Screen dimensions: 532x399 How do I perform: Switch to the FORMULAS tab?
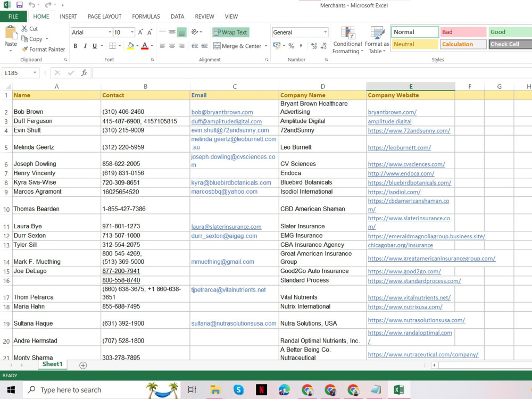coord(146,16)
